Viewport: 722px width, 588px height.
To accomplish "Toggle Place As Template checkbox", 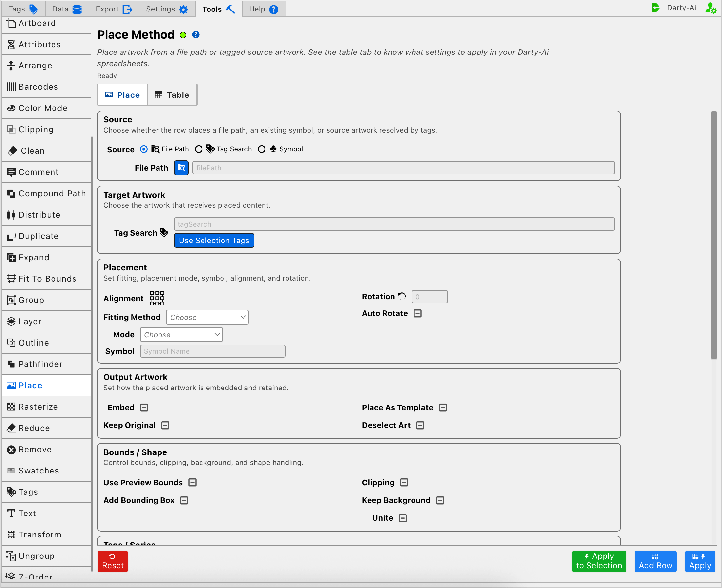I will coord(443,408).
